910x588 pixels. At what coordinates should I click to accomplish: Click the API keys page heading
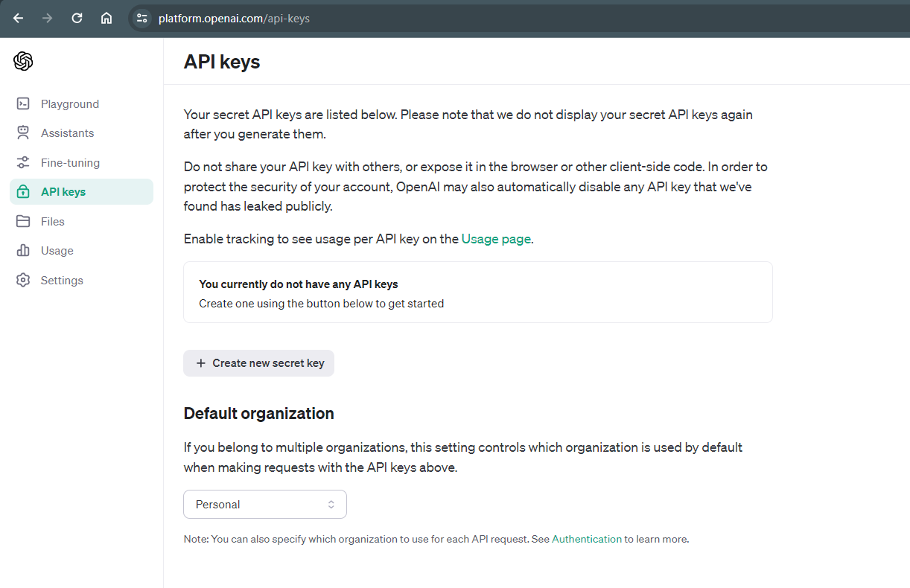[x=222, y=62]
